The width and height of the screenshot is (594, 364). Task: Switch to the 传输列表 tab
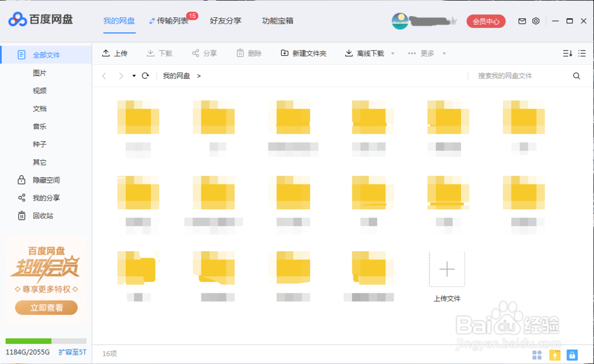(172, 21)
